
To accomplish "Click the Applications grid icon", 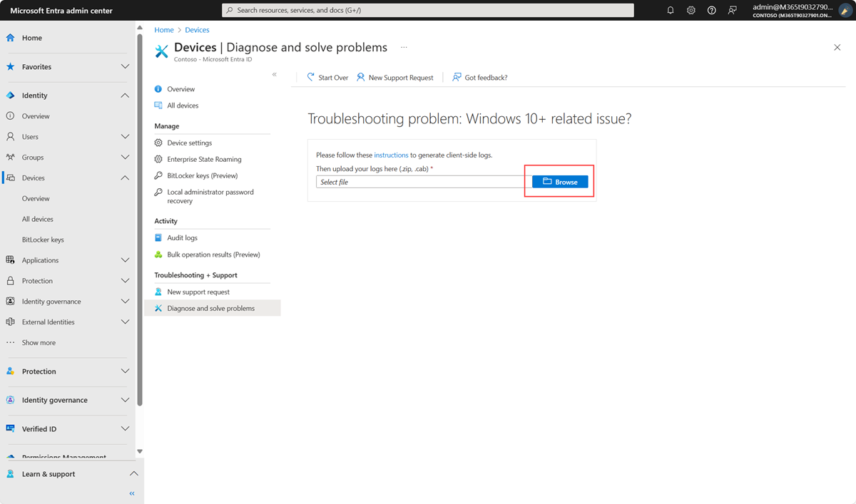I will pos(10,260).
